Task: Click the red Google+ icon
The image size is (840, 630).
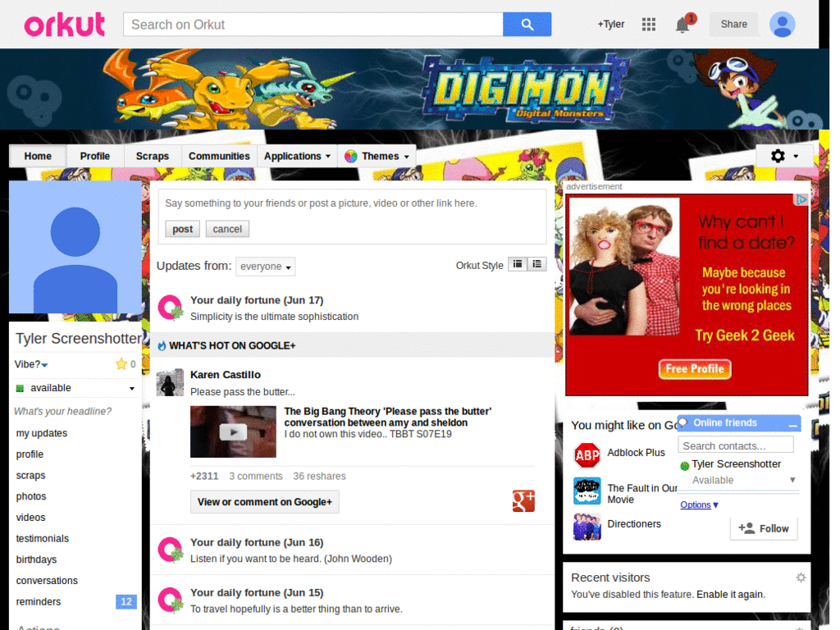Action: [x=523, y=501]
